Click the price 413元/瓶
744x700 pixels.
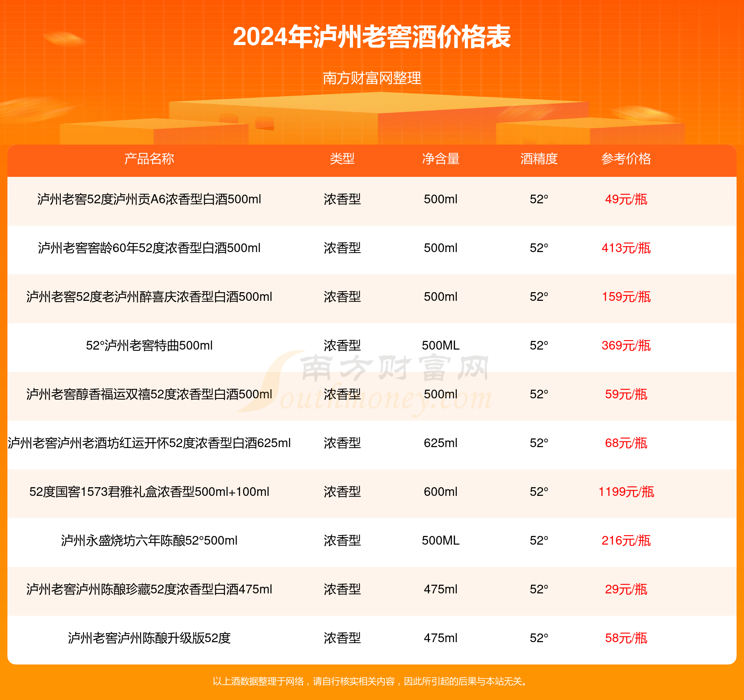click(x=626, y=248)
